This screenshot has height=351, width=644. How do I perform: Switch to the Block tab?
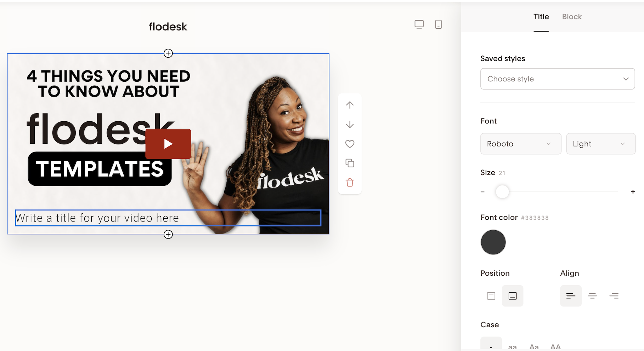pyautogui.click(x=572, y=17)
